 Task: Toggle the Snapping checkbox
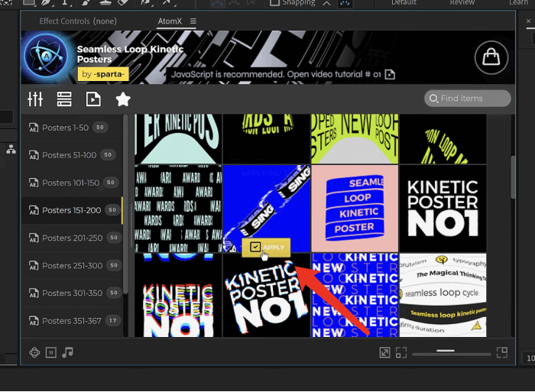pyautogui.click(x=274, y=3)
